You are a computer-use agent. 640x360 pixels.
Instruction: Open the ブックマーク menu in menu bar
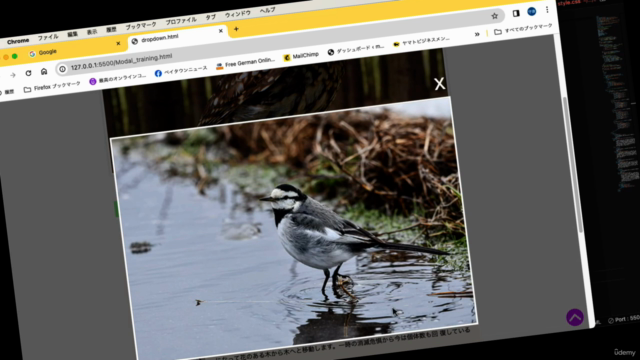tap(141, 26)
